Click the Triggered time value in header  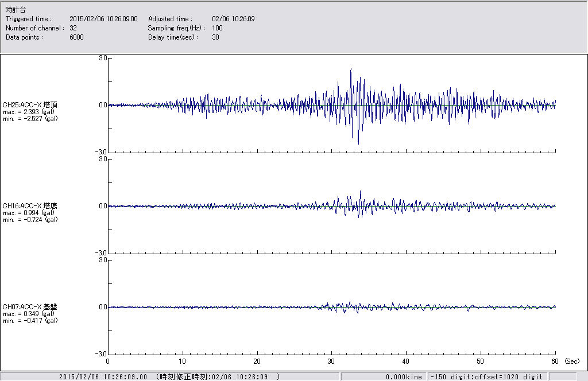pyautogui.click(x=107, y=19)
